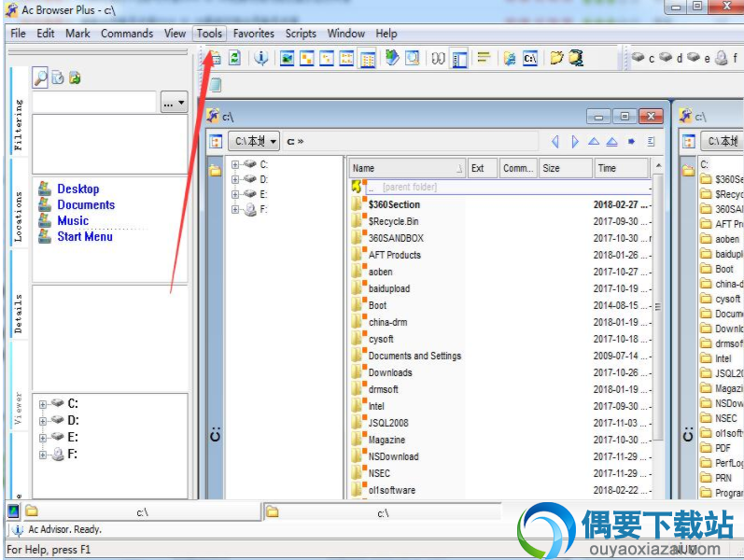Click the folder synchronize toolbar icon
This screenshot has height=560, width=744.
(x=576, y=58)
